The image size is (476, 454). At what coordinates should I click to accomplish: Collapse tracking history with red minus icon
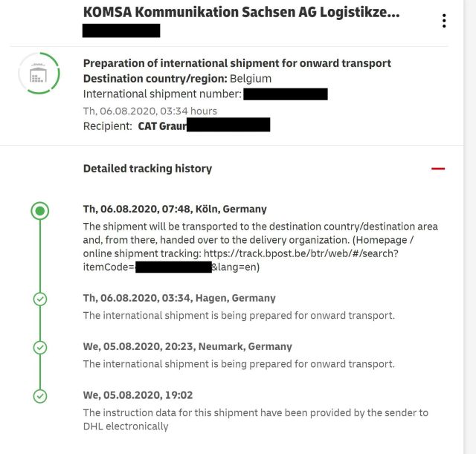[x=438, y=169]
